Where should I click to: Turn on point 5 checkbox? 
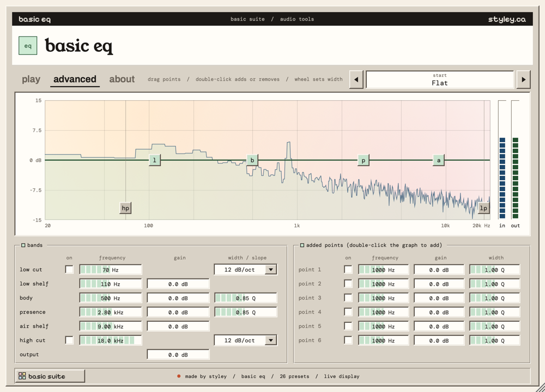pyautogui.click(x=348, y=326)
